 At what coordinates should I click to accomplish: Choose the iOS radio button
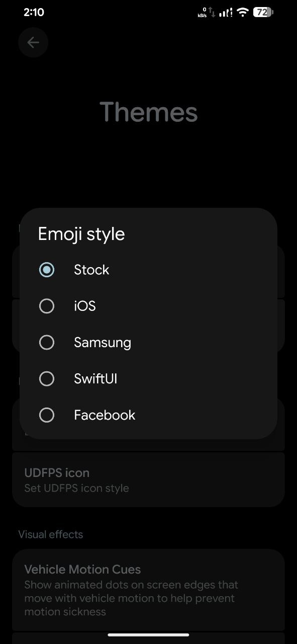pos(47,306)
